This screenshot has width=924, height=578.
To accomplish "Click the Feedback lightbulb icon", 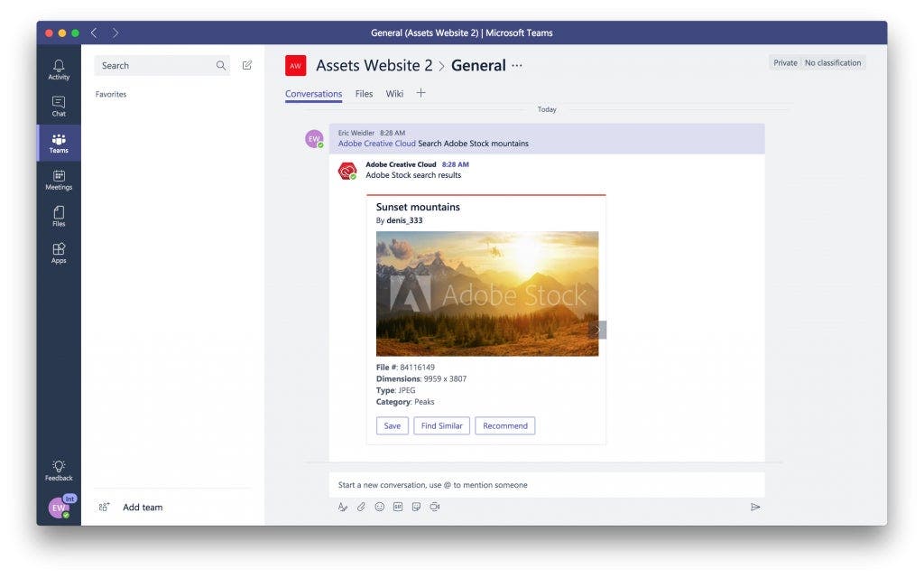I will tap(59, 470).
